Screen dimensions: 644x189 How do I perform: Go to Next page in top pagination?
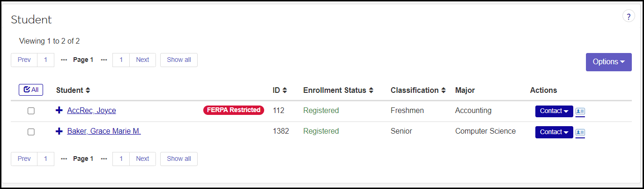pos(142,60)
